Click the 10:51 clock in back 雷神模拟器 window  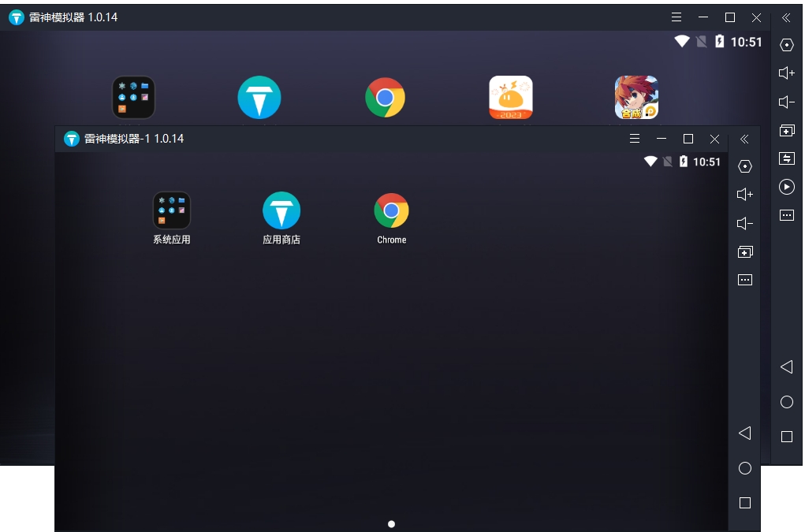pos(746,42)
